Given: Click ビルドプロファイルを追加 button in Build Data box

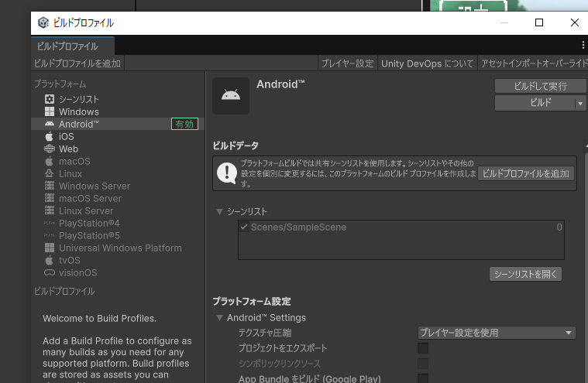Looking at the screenshot, I should [x=526, y=173].
